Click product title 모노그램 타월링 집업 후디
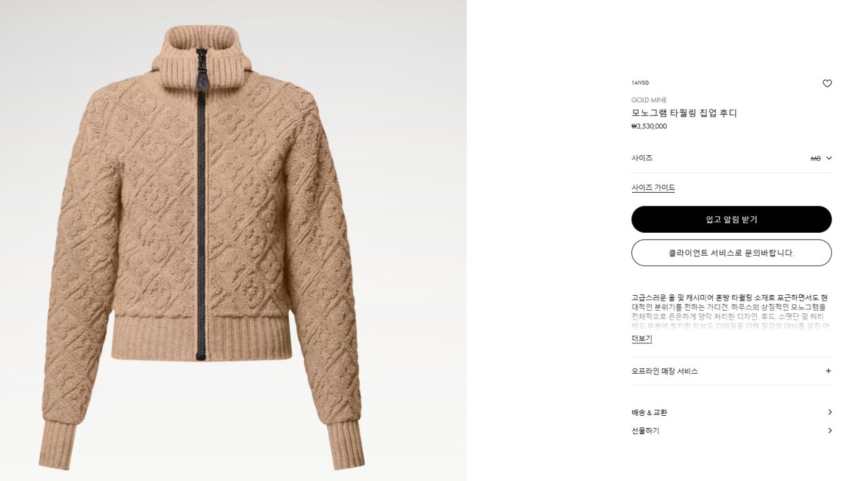Image resolution: width=868 pixels, height=481 pixels. (x=684, y=113)
